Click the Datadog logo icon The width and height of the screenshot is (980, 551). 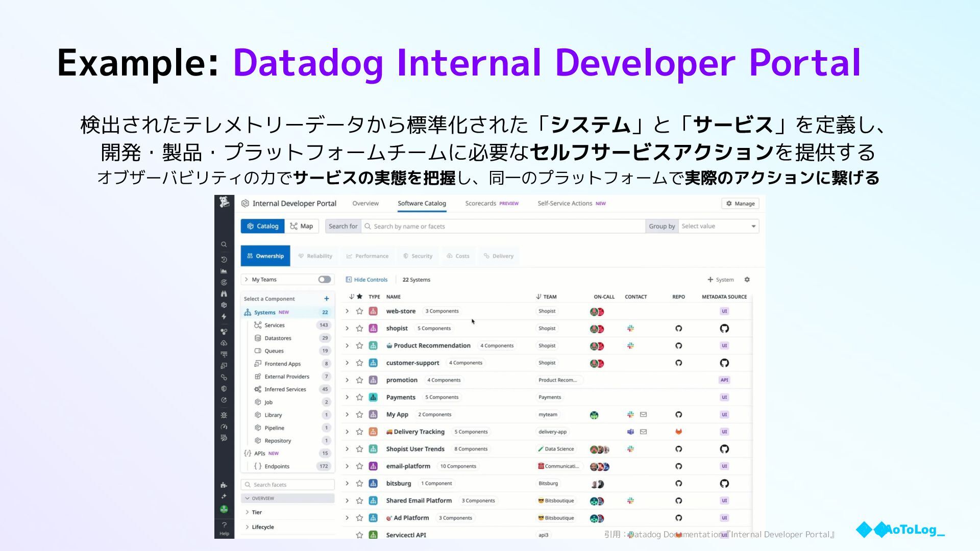[224, 203]
